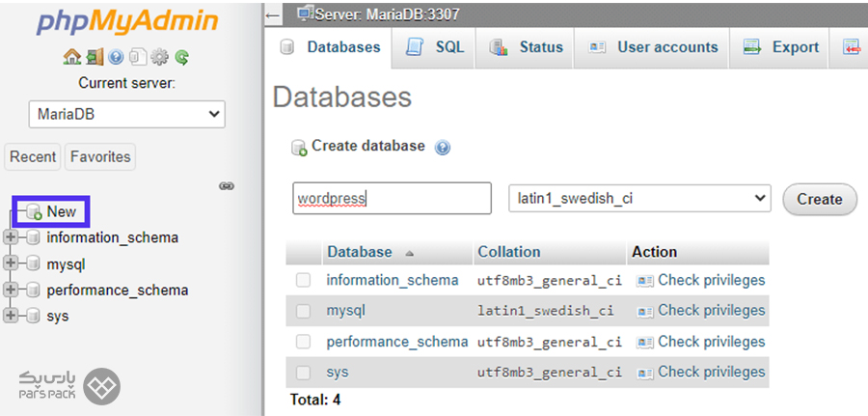The width and height of the screenshot is (868, 416).
Task: Open the Export tab
Action: 780,47
